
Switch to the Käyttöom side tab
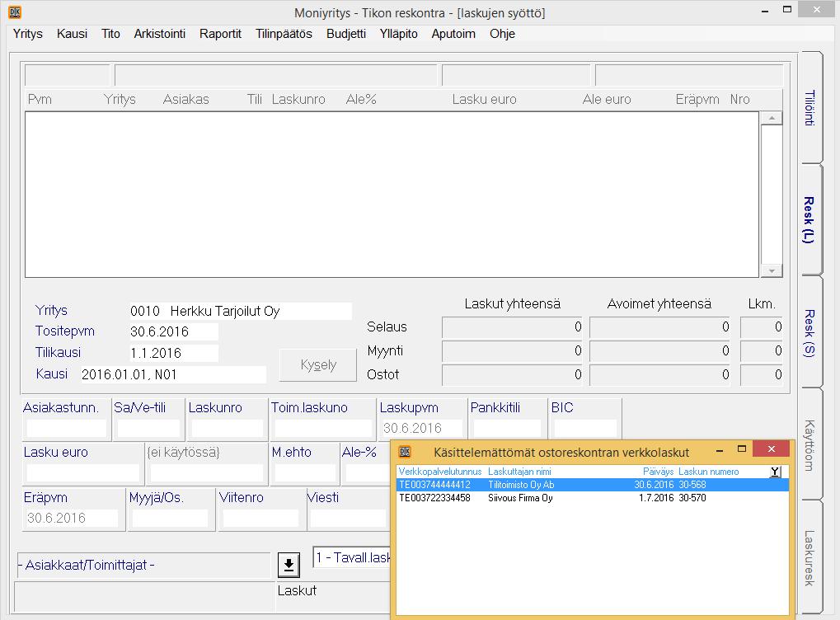pyautogui.click(x=810, y=444)
